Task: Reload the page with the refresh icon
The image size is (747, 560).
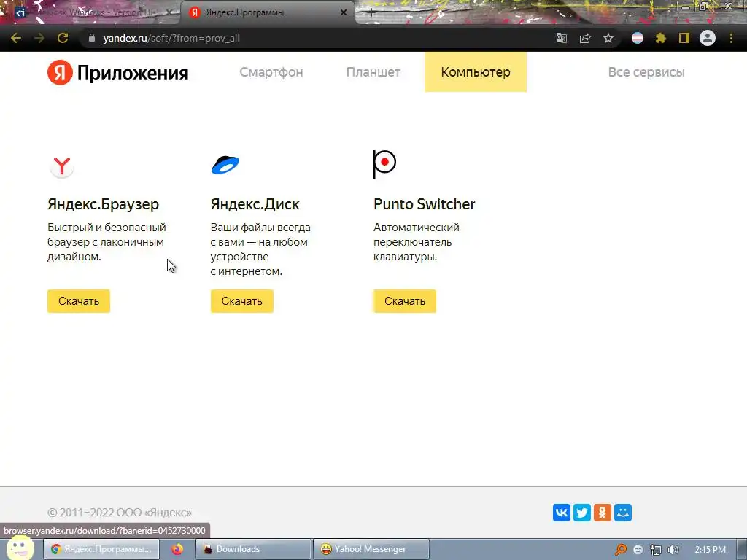Action: pos(63,38)
